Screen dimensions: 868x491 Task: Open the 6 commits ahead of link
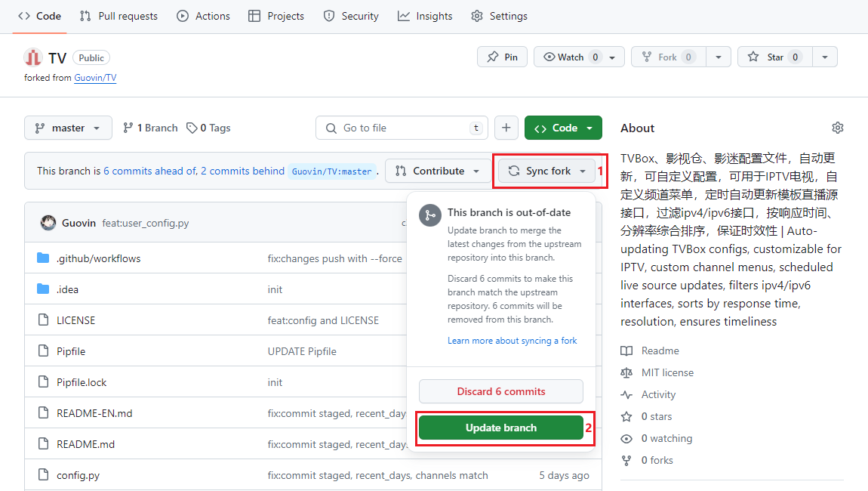150,171
